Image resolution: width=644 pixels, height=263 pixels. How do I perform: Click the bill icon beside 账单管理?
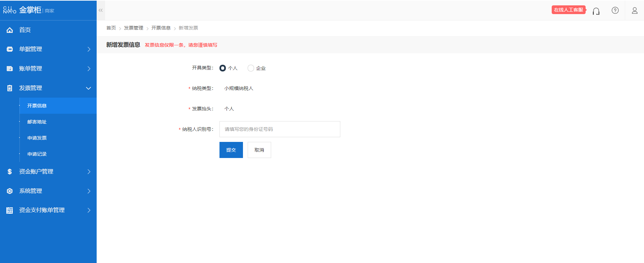click(x=10, y=68)
